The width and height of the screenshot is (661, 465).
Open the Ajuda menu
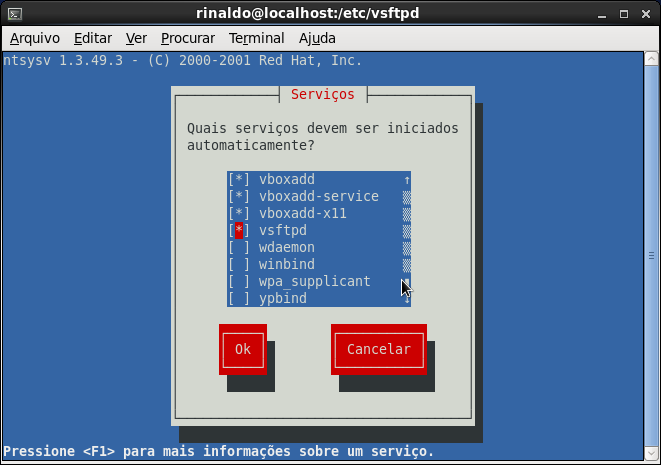click(x=317, y=38)
